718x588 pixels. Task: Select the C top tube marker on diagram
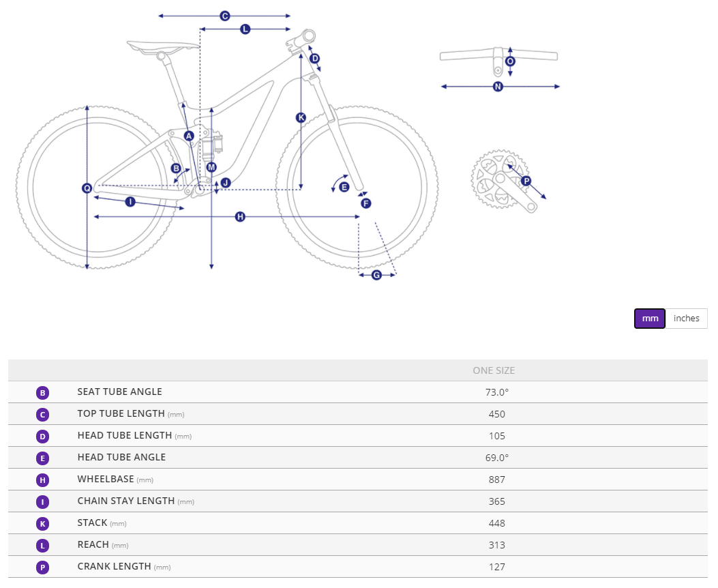pyautogui.click(x=224, y=16)
